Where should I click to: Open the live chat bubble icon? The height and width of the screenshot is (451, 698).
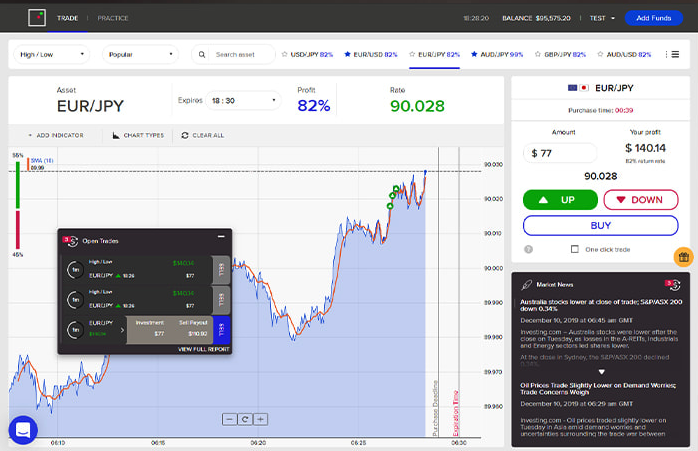[23, 430]
